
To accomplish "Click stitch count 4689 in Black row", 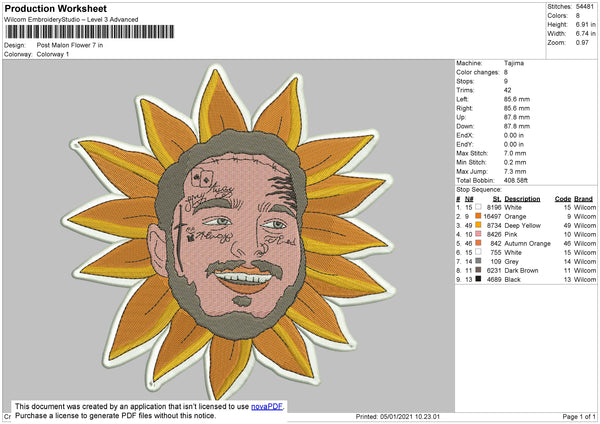I will 494,279.
